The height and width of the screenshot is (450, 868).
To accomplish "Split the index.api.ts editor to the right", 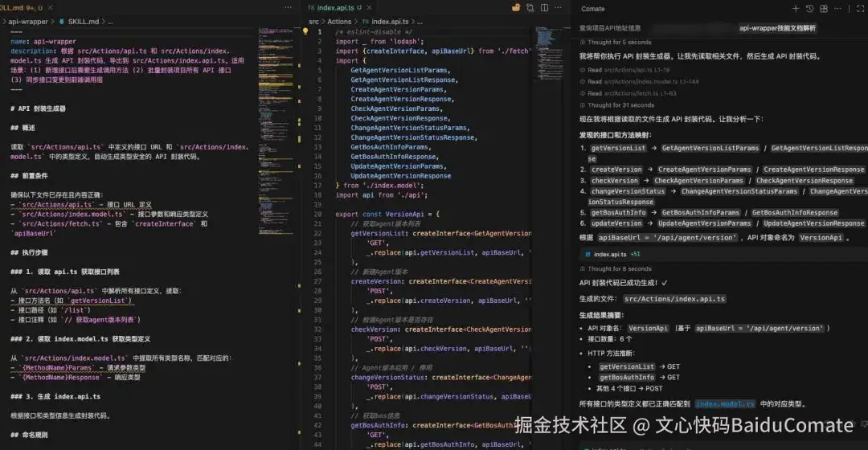I will click(x=545, y=8).
